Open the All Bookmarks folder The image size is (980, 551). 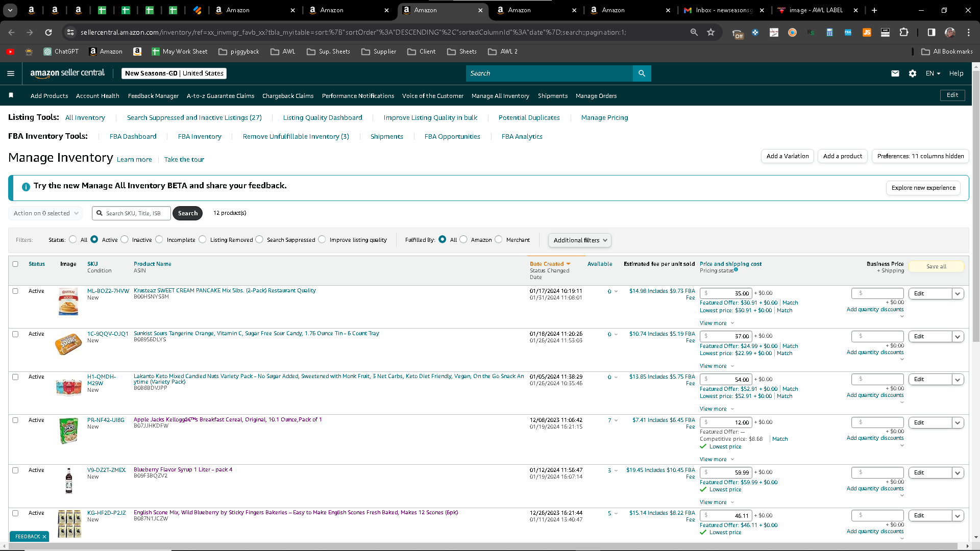point(947,52)
